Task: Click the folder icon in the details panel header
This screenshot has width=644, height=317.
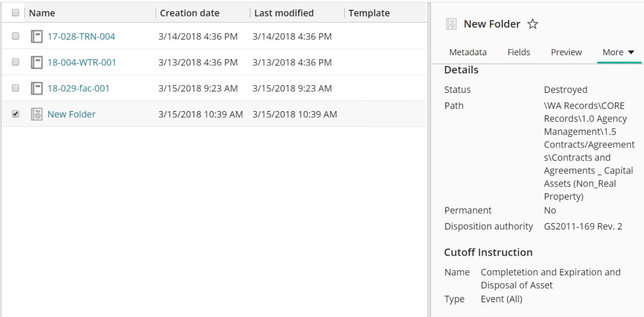Action: [452, 24]
